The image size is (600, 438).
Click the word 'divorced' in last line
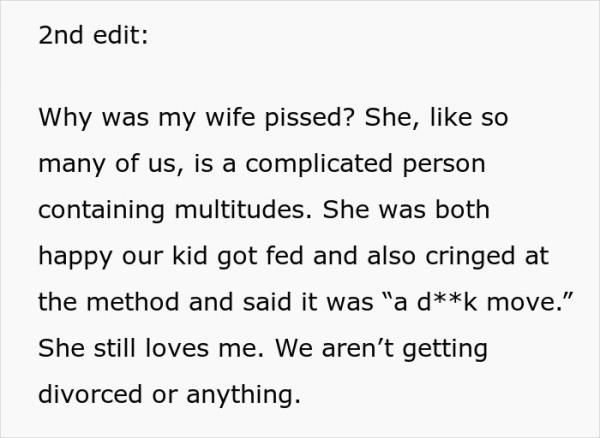click(90, 394)
